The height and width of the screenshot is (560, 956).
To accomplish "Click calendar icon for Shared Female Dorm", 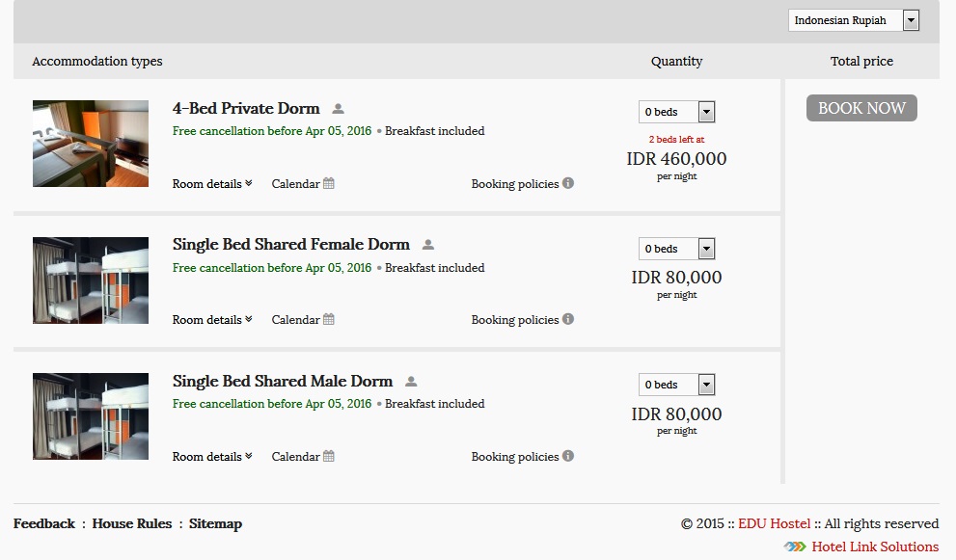I will click(x=329, y=319).
